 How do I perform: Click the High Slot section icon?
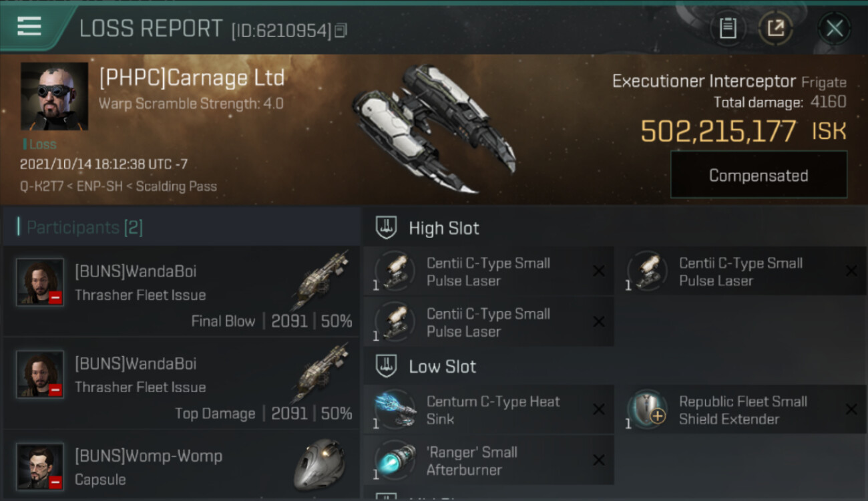(x=387, y=228)
